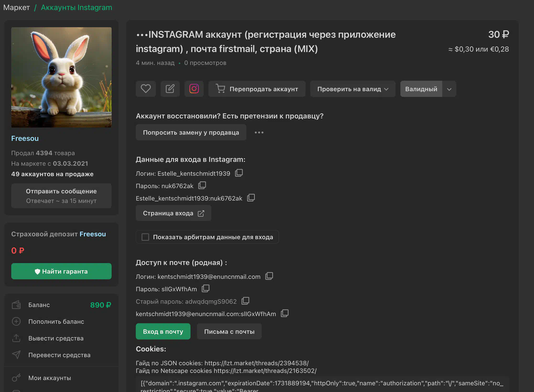This screenshot has height=392, width=534.
Task: Click the key icon beside Мои аккаунты
Action: [x=16, y=378]
